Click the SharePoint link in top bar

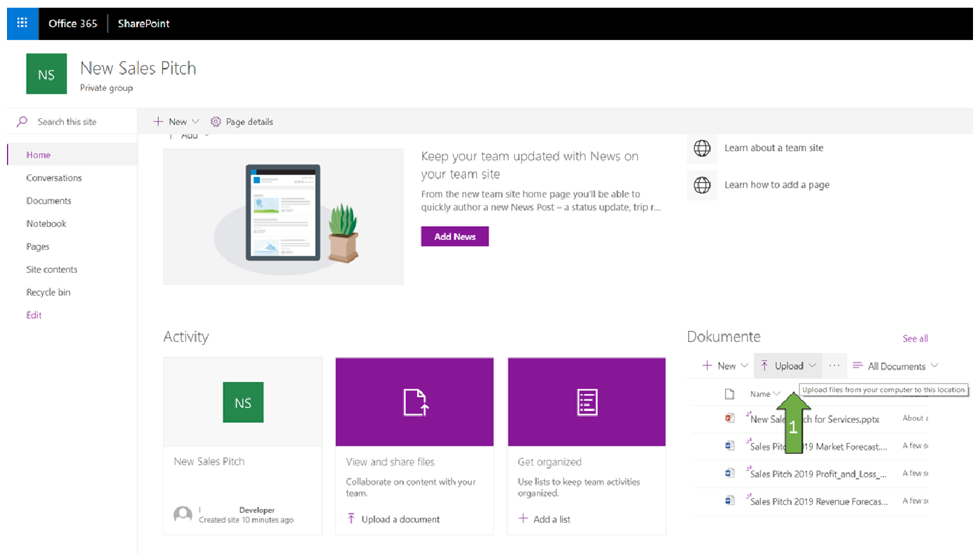coord(143,23)
